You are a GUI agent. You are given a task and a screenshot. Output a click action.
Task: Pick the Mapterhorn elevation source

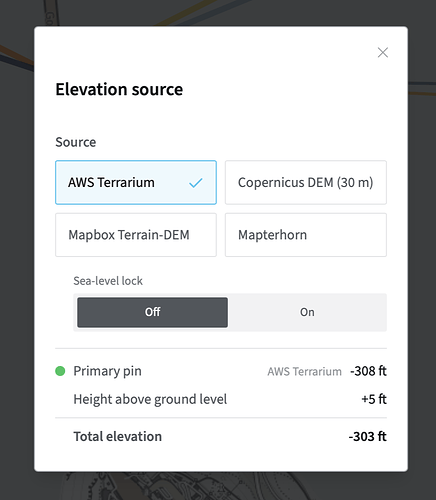306,235
